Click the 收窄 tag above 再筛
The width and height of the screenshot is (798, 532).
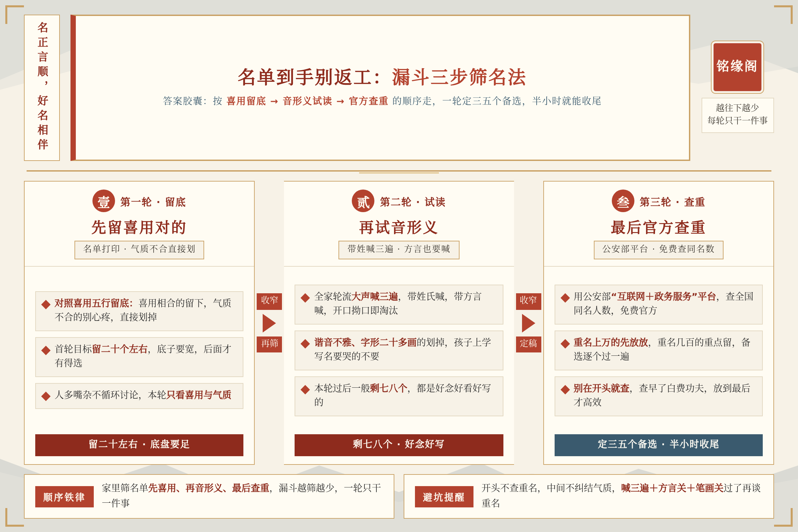(269, 301)
